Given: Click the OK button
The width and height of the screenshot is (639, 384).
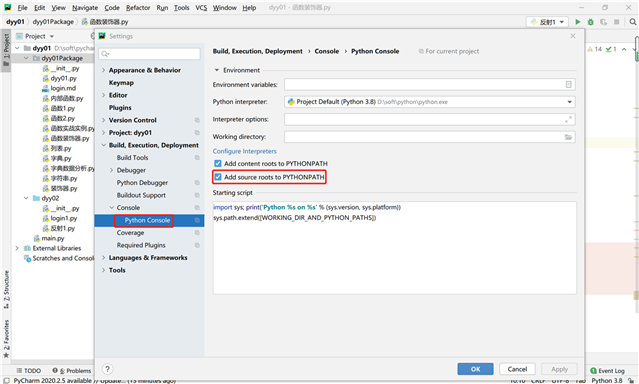Looking at the screenshot, I should pyautogui.click(x=475, y=369).
